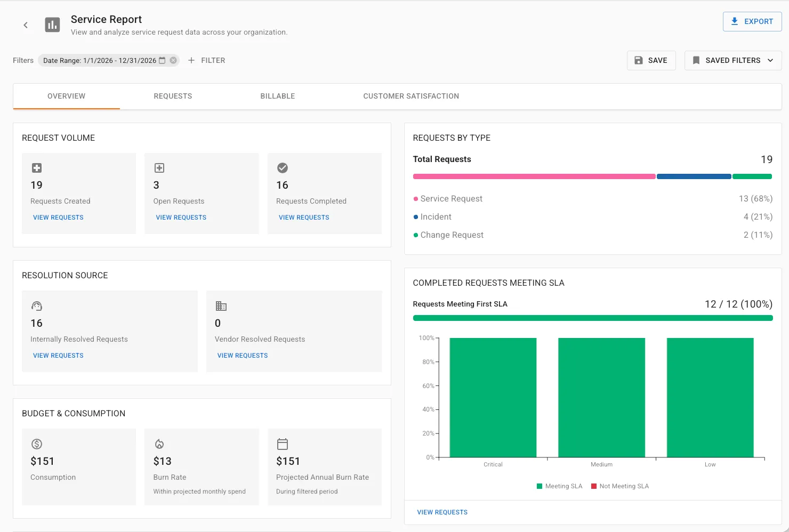
Task: Click the Critical bar in SLA chart
Action: pos(493,398)
